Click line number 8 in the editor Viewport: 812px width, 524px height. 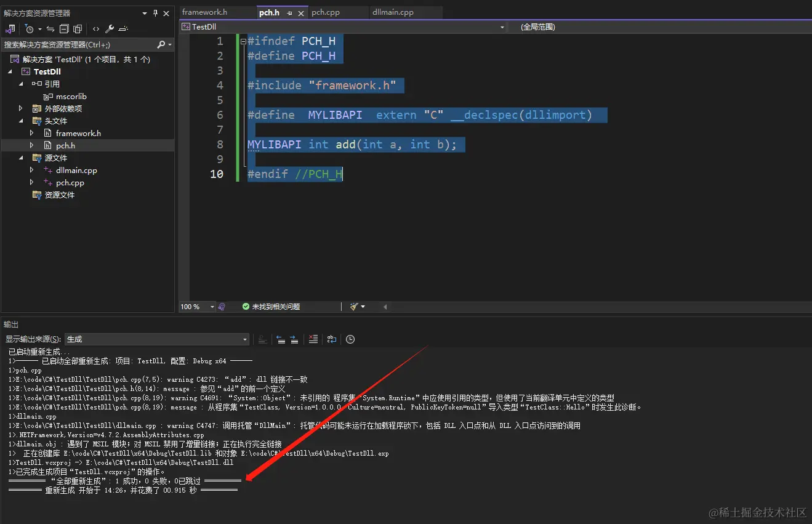220,145
